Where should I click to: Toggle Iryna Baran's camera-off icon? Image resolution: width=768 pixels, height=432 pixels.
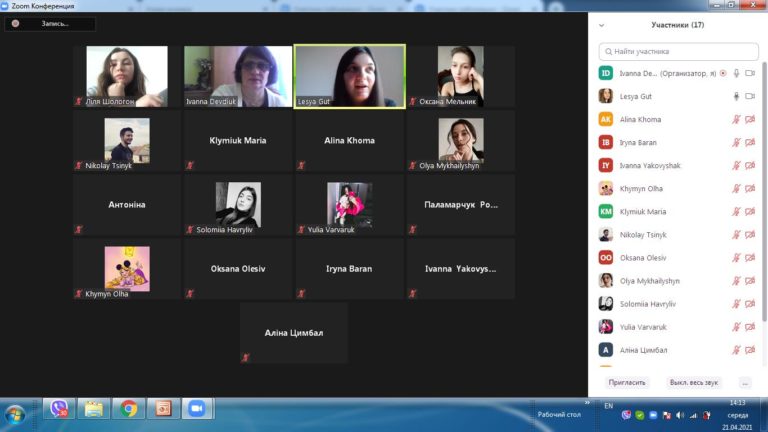pos(750,143)
